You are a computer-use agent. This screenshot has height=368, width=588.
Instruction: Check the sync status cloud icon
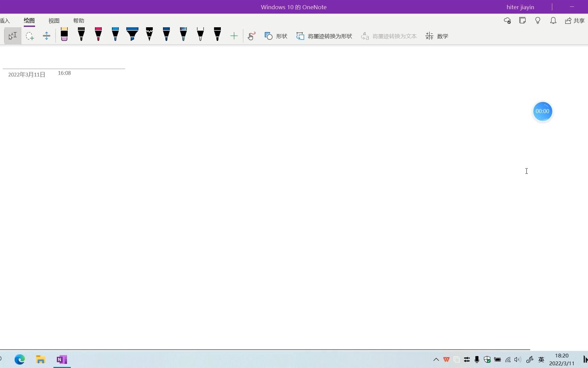click(507, 21)
